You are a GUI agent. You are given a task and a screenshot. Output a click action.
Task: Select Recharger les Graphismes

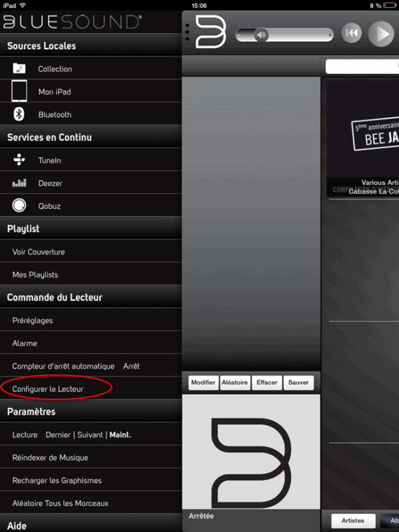point(91,480)
